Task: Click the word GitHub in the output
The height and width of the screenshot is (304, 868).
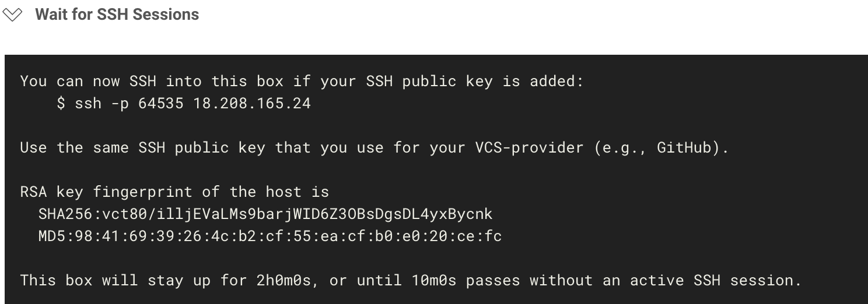Action: click(688, 148)
